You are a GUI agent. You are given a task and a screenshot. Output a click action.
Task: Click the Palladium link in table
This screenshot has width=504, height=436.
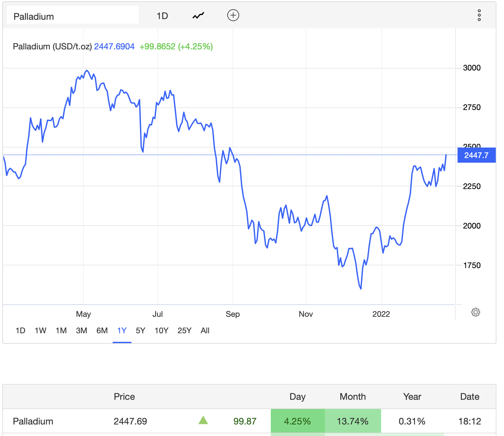(x=33, y=421)
